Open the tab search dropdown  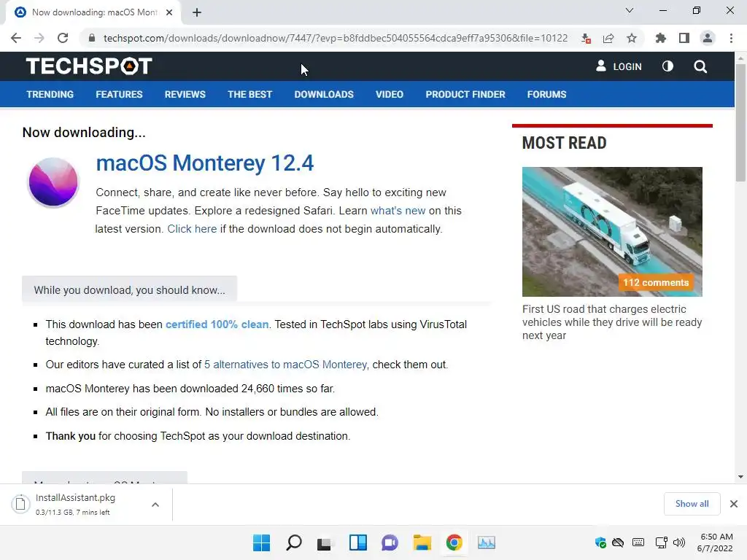[x=630, y=10]
